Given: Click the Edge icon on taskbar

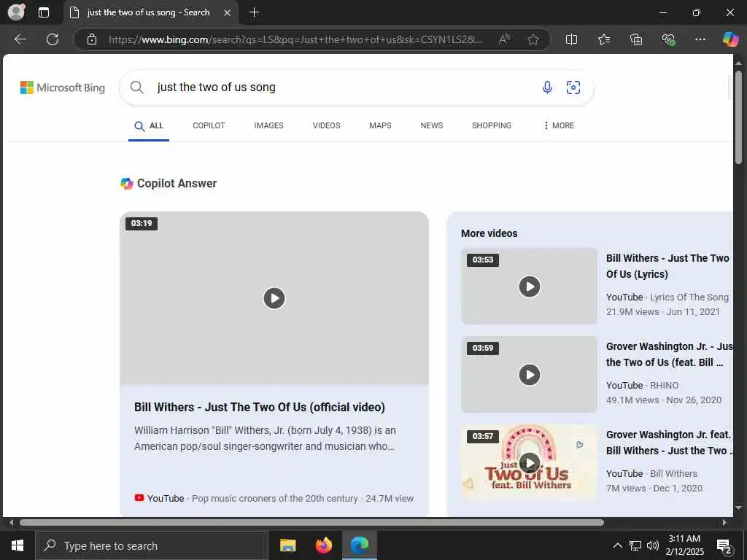Looking at the screenshot, I should tap(360, 545).
